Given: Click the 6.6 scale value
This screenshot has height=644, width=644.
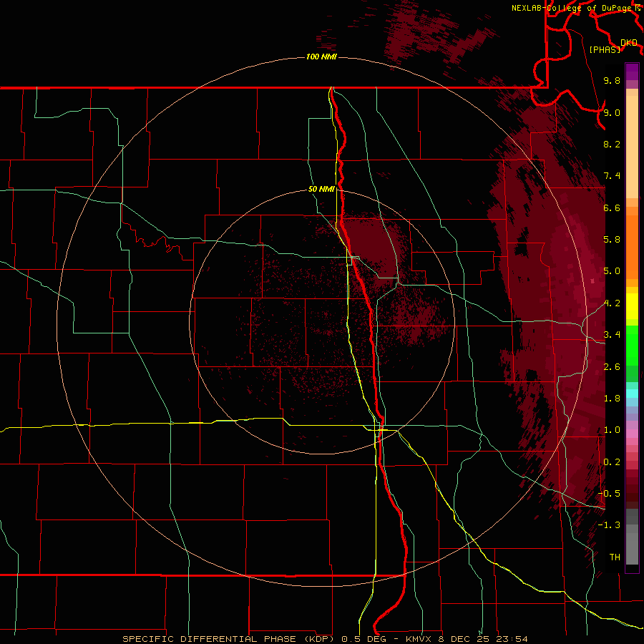Looking at the screenshot, I should pyautogui.click(x=612, y=208).
